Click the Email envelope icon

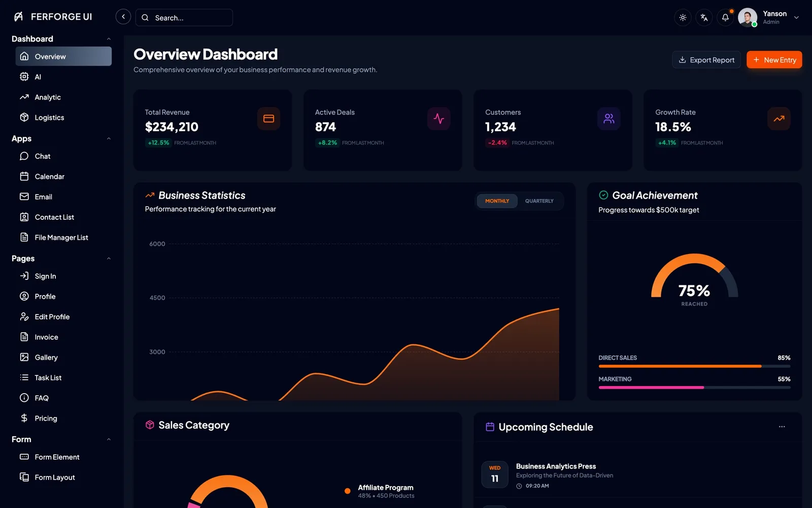24,197
